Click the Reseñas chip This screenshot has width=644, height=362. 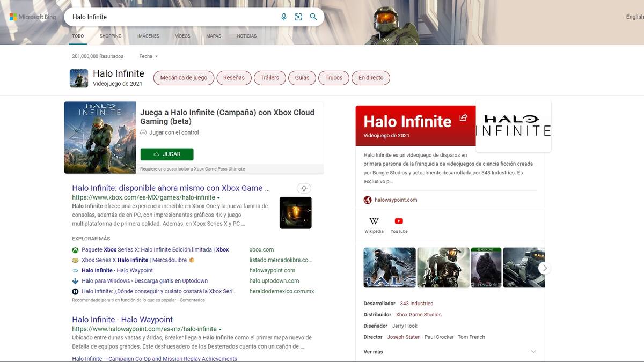(234, 78)
